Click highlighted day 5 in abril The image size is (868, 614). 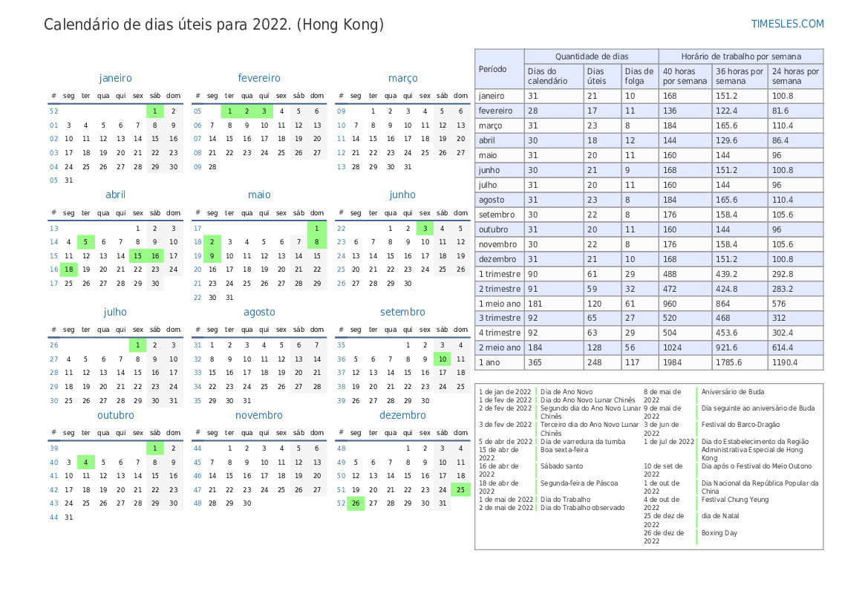86,242
